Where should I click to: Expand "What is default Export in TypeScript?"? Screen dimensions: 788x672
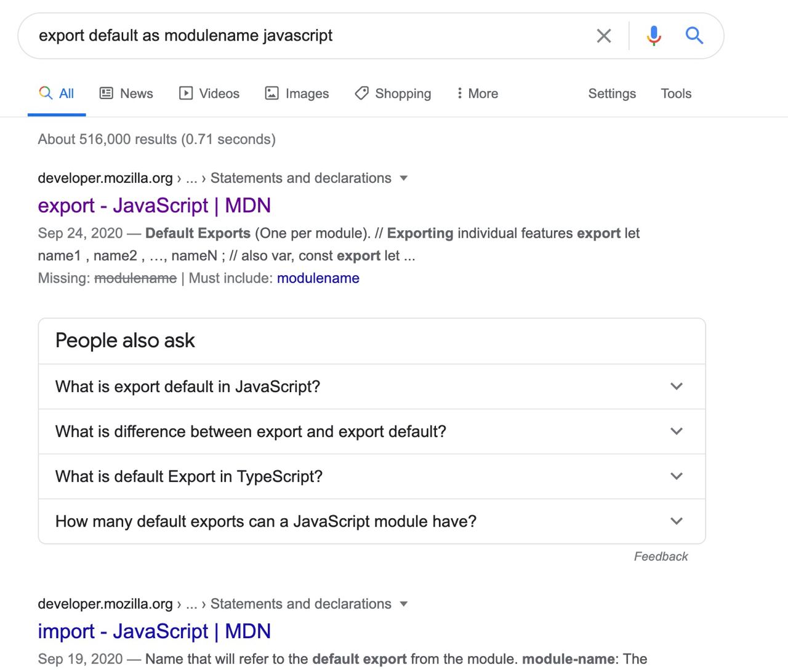[x=677, y=476]
